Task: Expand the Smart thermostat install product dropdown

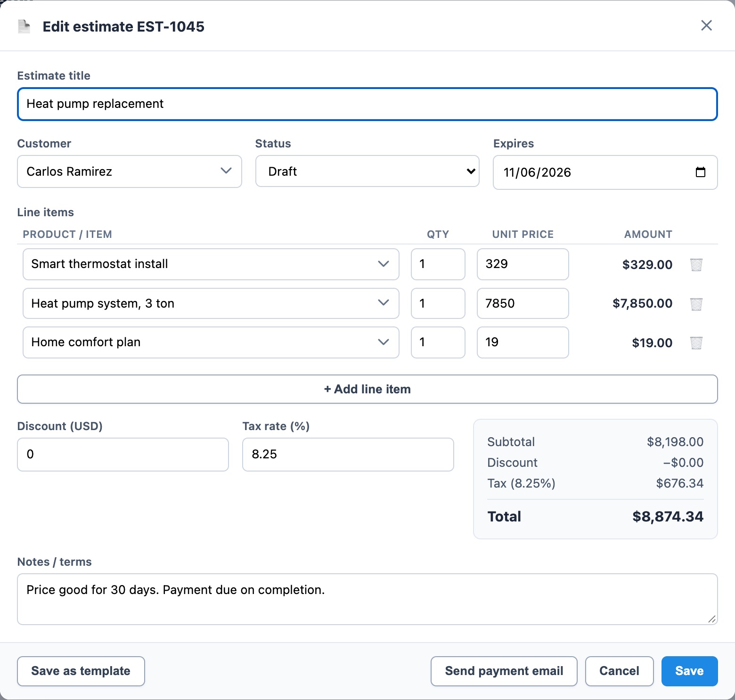Action: (x=211, y=264)
